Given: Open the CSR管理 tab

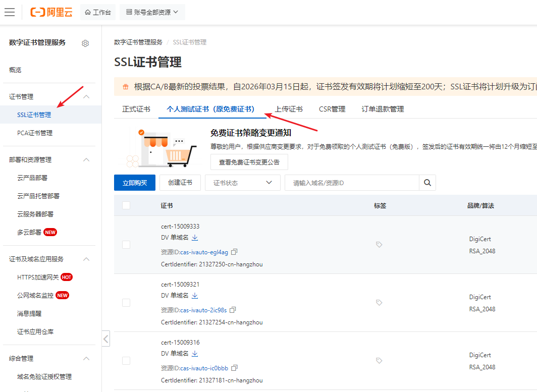Looking at the screenshot, I should [332, 109].
